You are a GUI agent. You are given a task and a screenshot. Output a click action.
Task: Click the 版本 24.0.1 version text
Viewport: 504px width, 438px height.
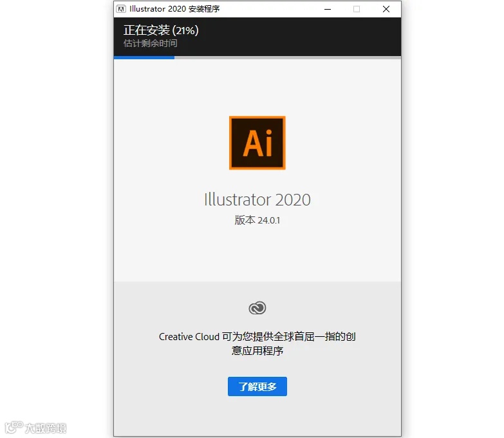[257, 220]
